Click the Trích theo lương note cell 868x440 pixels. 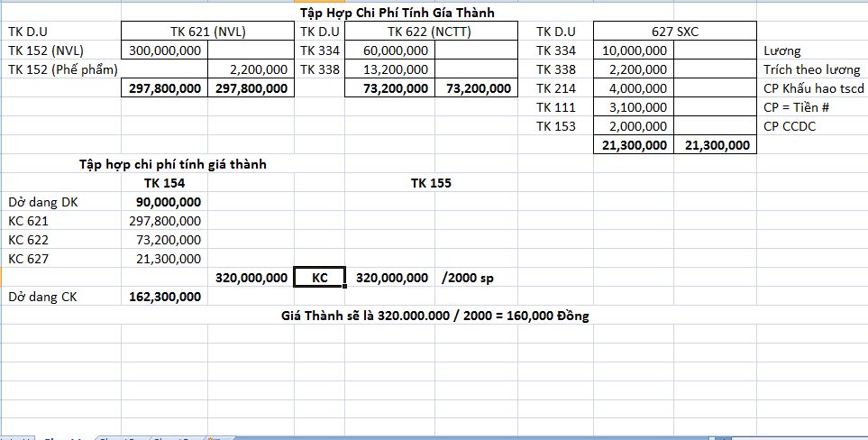click(x=813, y=69)
